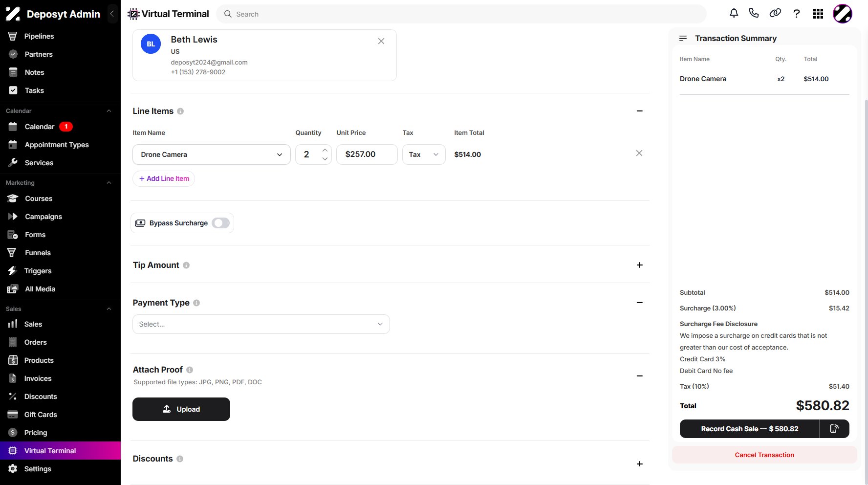Collapse the Marketing sidebar group
Screen dimensions: 868x485
(109, 183)
